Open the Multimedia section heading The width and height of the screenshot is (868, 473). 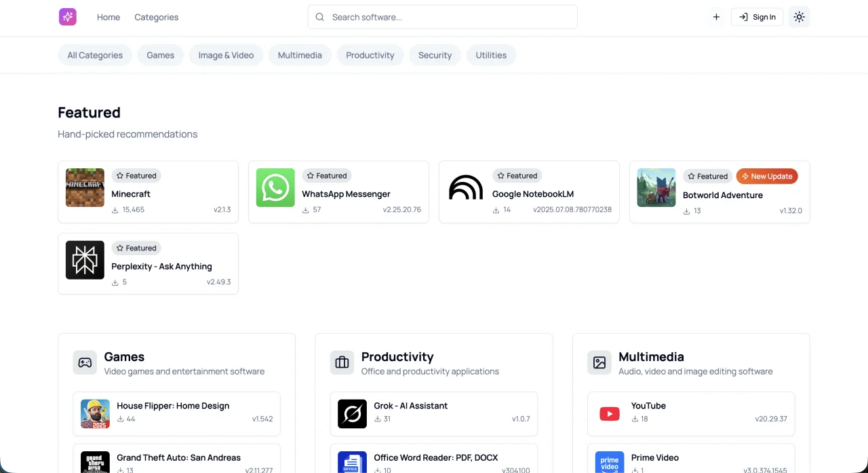(x=651, y=357)
